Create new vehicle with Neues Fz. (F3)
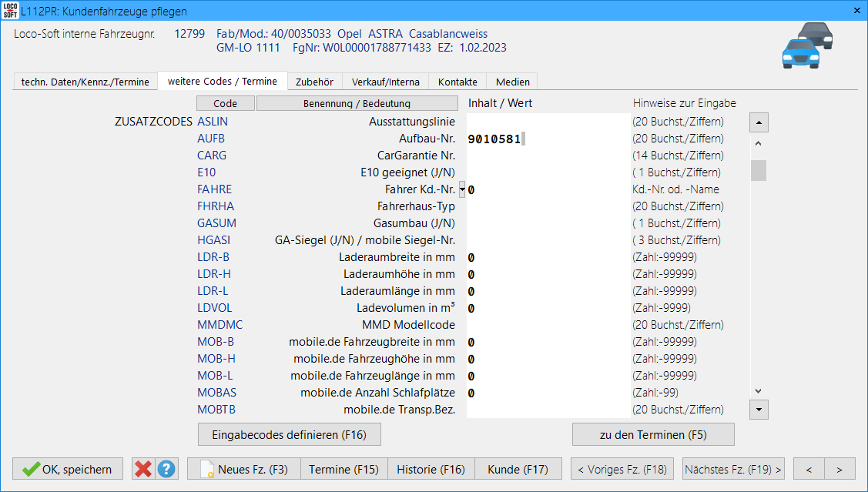The height and width of the screenshot is (492, 868). (243, 469)
